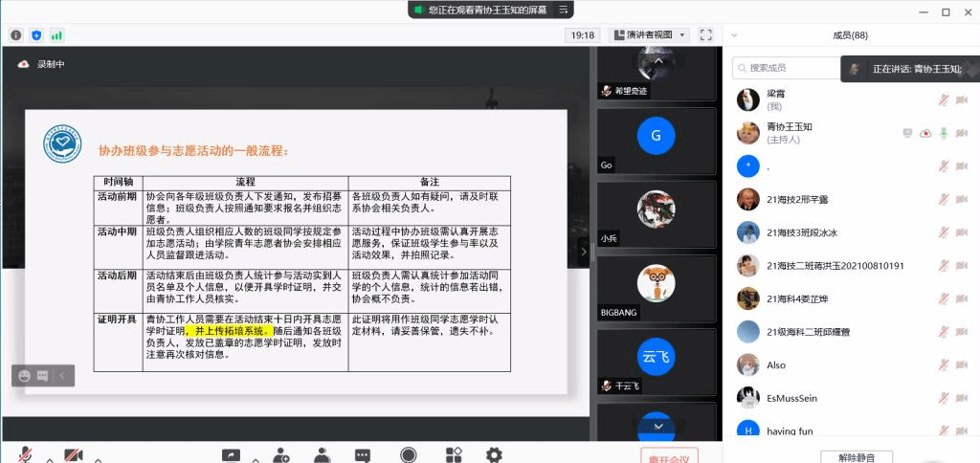
Task: Turn on the camera in bottom toolbar
Action: click(x=73, y=454)
